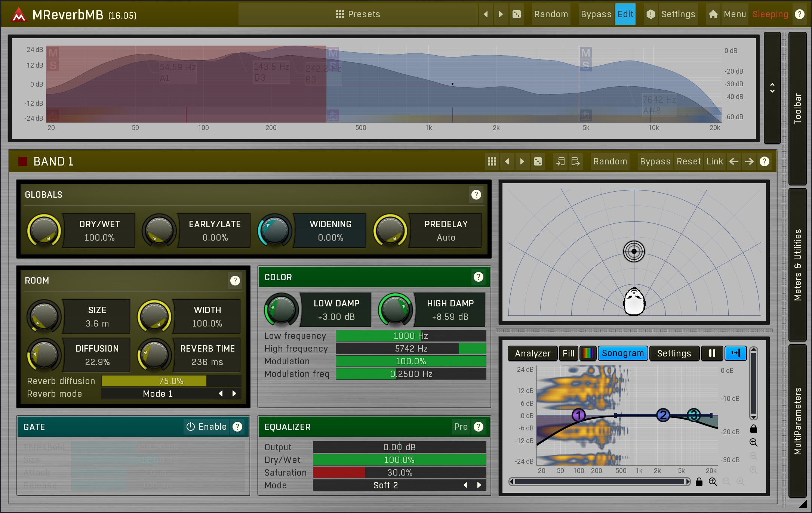Screen dimensions: 812x513
Task: Toggle the global Bypass button
Action: click(x=596, y=14)
